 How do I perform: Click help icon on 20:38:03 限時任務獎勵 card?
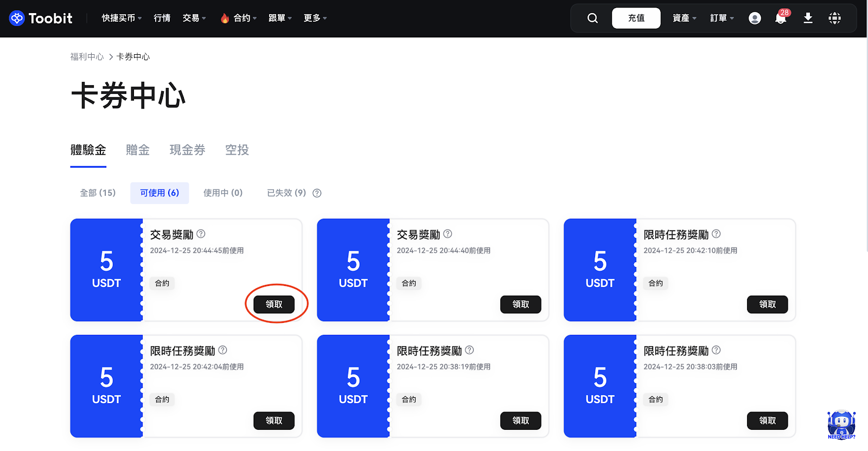coord(716,350)
